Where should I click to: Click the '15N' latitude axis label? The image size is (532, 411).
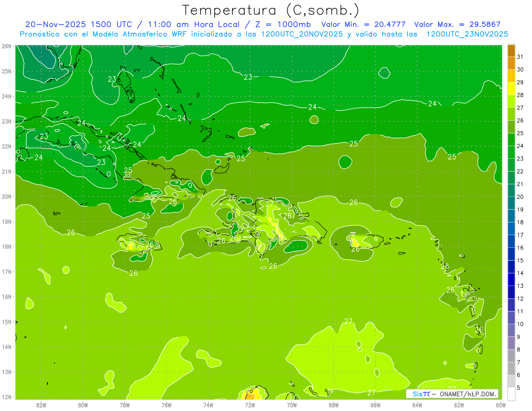pos(7,322)
